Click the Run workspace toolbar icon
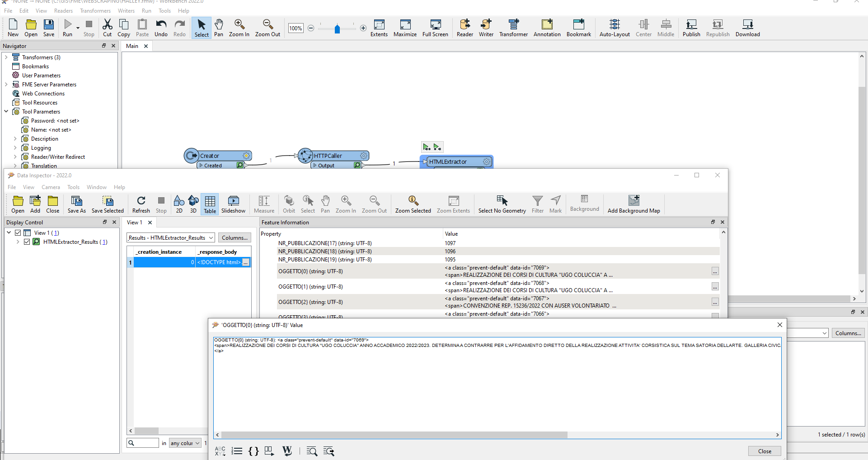Screen dimensions: 868x460 [x=67, y=28]
